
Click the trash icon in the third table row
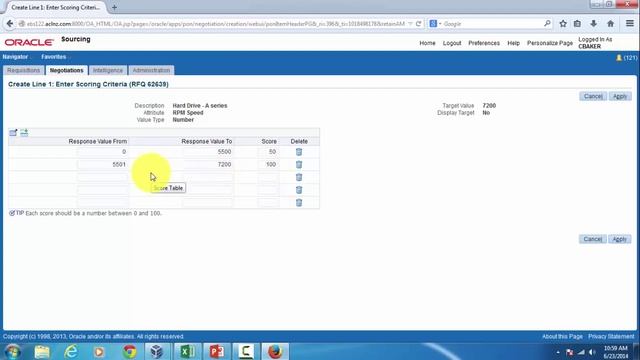(299, 177)
